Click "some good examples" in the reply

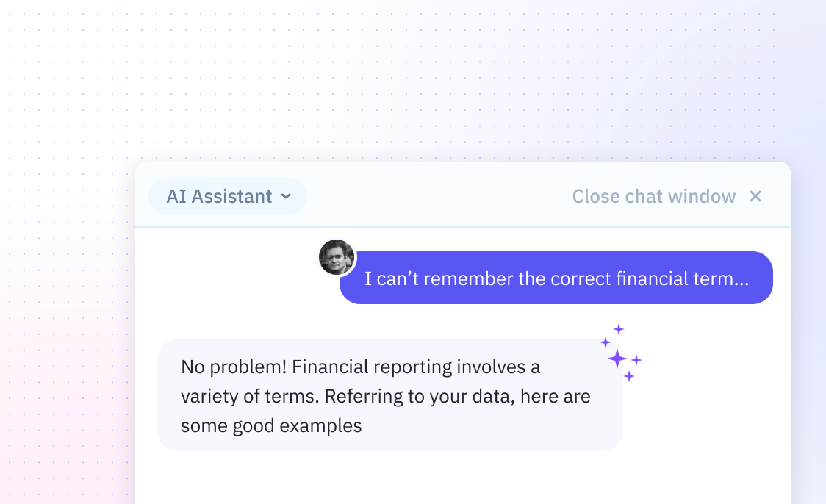tap(271, 425)
